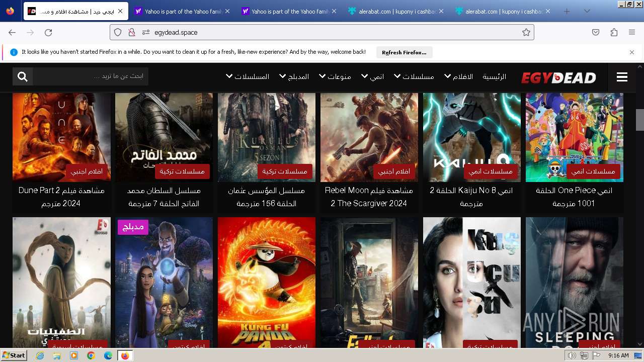Focus the site search input field

coord(91,76)
